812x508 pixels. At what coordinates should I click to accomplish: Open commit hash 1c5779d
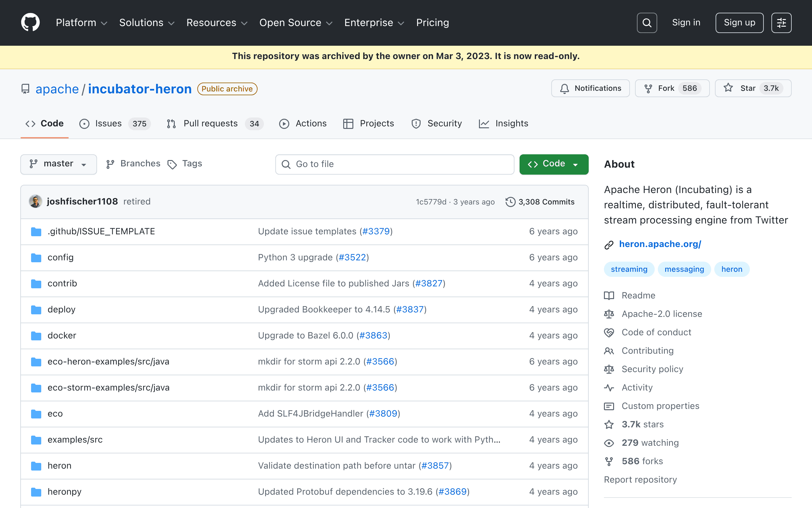click(431, 202)
